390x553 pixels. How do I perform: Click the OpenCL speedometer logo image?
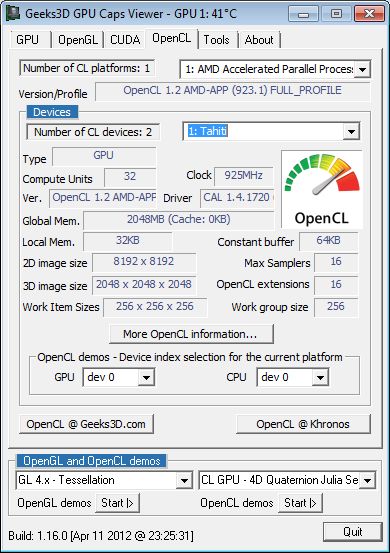click(x=322, y=190)
